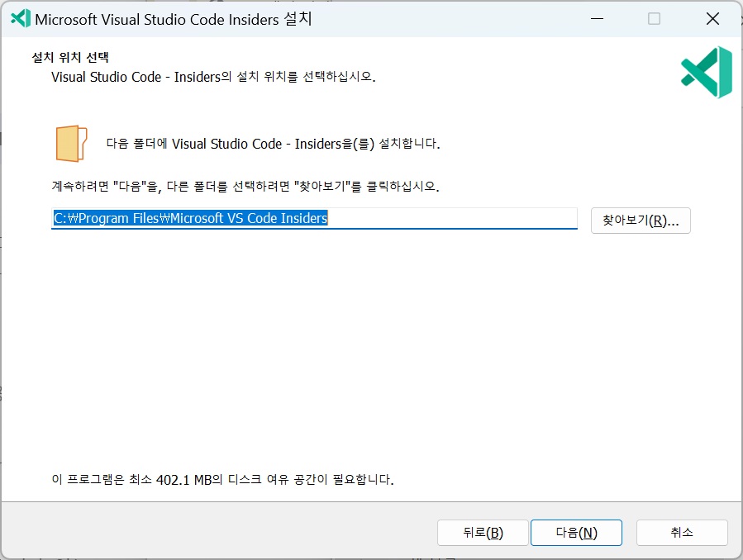Click the orange folder icon

72,144
